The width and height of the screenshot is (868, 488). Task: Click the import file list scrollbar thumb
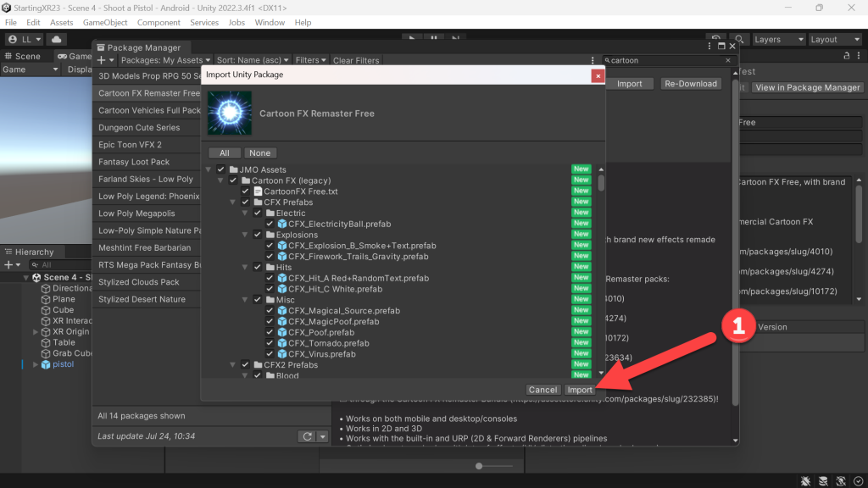(601, 183)
